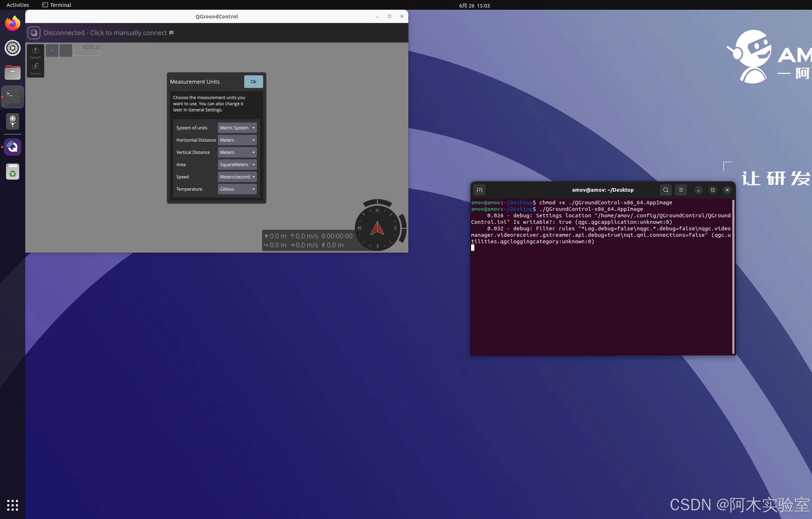Click the terminal new tab icon
This screenshot has height=519, width=812.
479,190
